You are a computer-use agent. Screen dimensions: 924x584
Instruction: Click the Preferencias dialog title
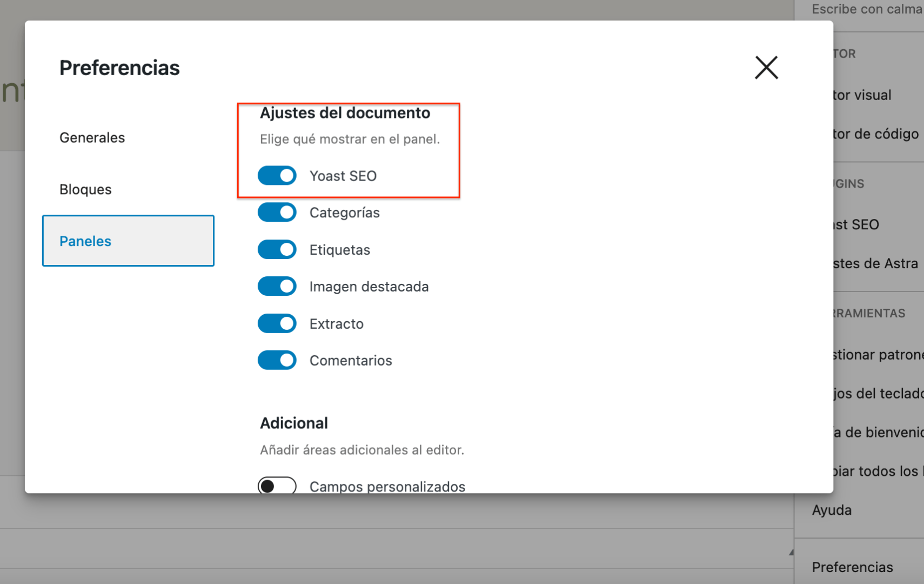click(119, 68)
